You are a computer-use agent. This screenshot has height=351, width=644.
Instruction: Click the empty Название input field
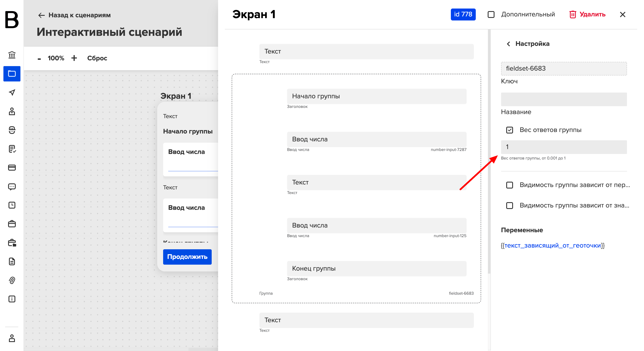563,99
